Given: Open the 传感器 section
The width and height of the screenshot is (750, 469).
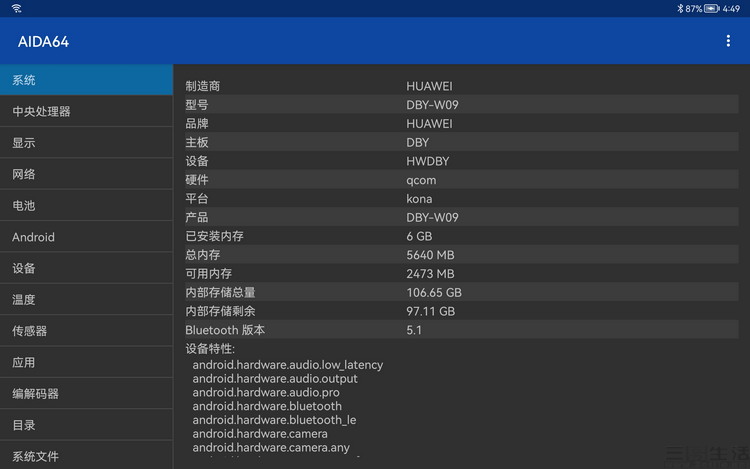Looking at the screenshot, I should point(86,331).
